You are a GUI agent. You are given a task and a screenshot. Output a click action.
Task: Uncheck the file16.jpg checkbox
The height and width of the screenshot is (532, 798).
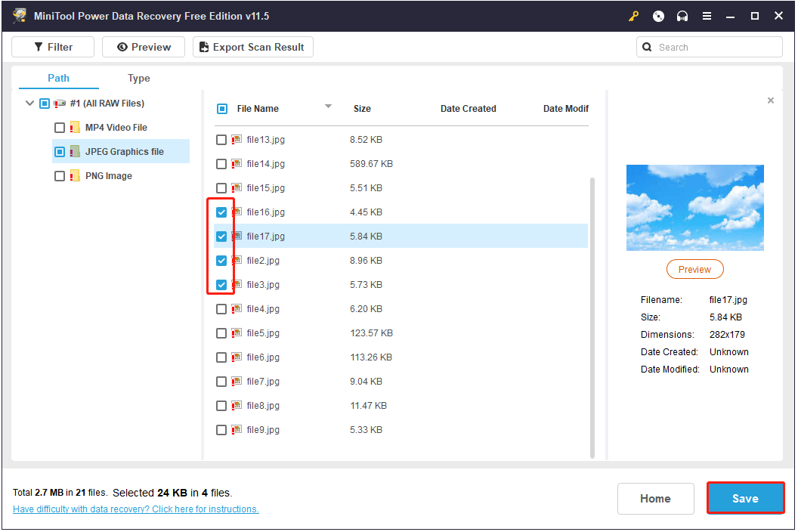coord(221,212)
